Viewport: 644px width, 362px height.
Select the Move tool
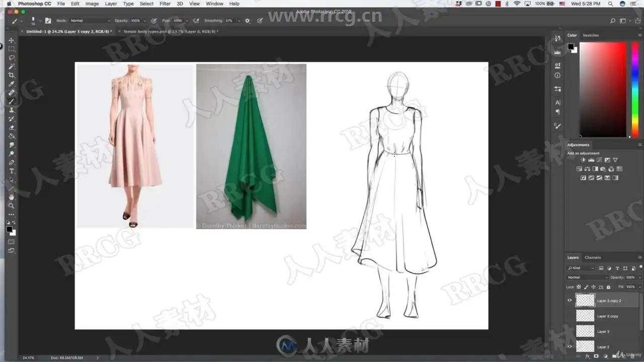point(11,40)
